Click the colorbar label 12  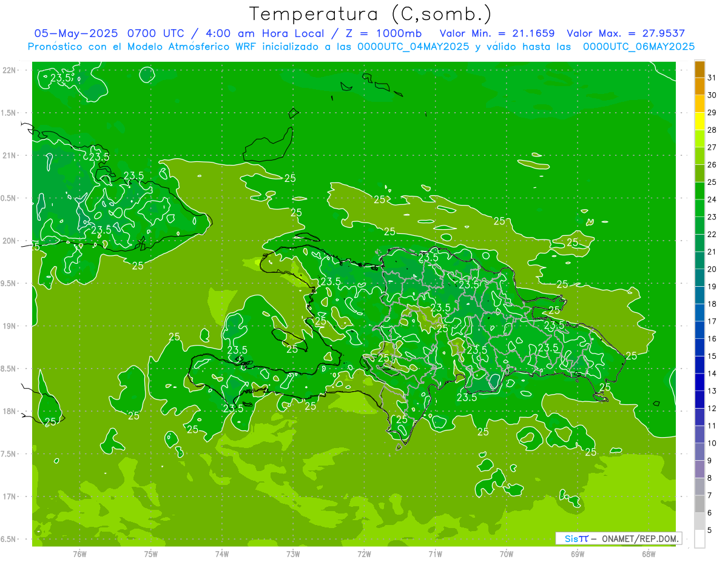coord(712,409)
